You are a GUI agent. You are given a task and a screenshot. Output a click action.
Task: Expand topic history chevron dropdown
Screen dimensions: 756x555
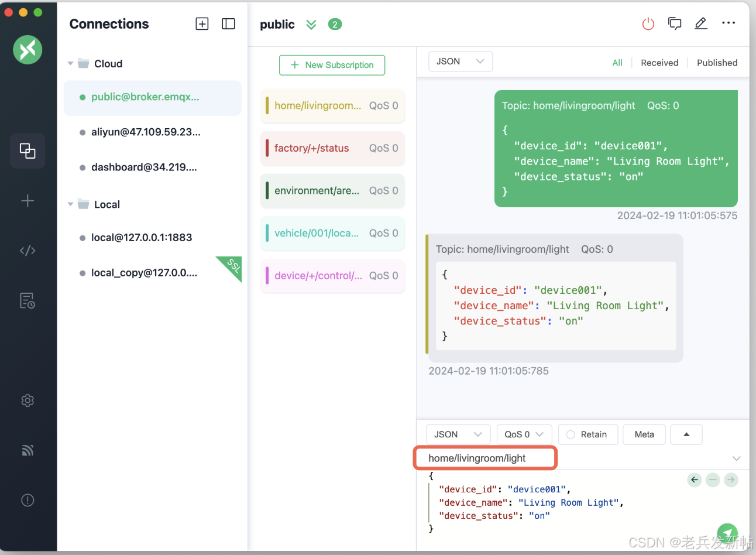737,458
